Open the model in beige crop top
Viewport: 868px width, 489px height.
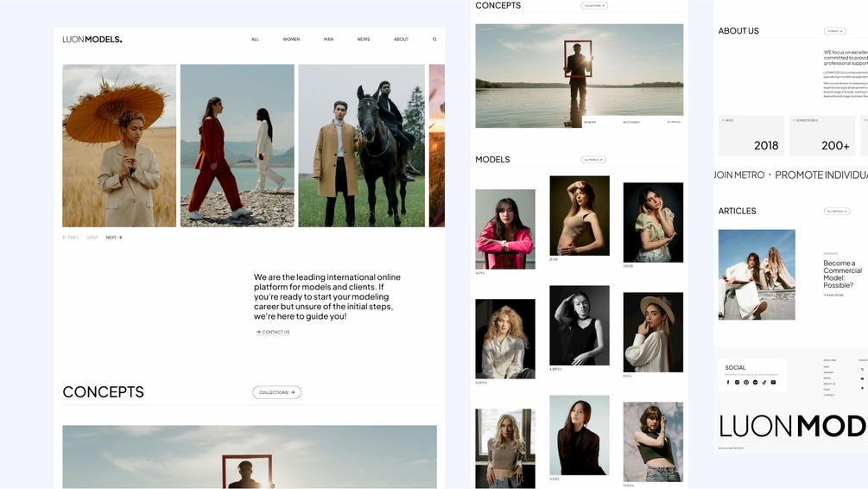579,216
